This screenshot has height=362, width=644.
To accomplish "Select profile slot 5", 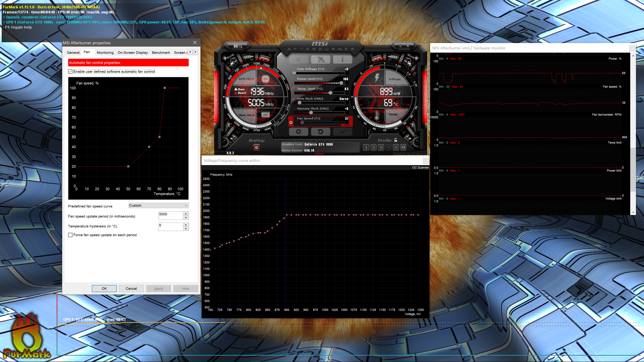I will point(396,147).
